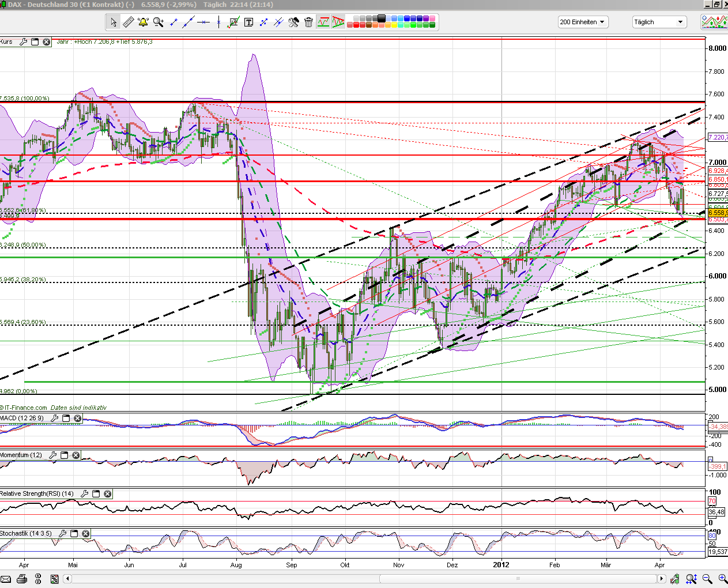The width and height of the screenshot is (728, 588).
Task: Click the IT-Finance.com label
Action: click(x=24, y=408)
